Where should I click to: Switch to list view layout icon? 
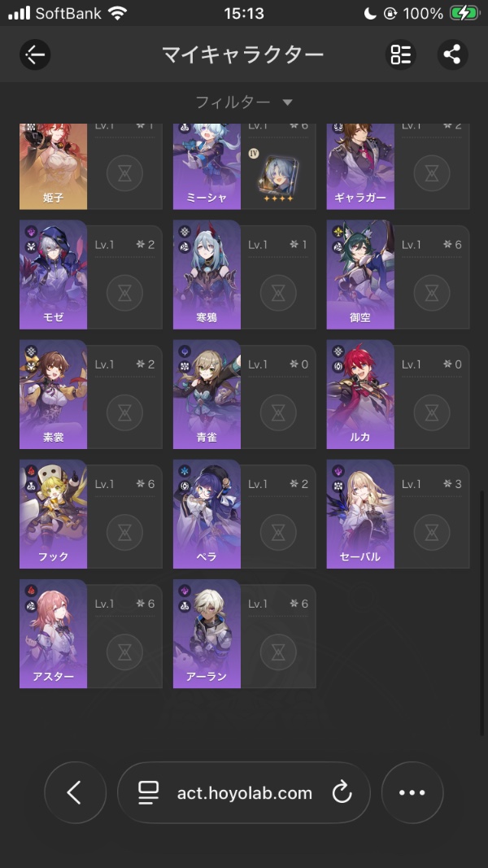401,55
